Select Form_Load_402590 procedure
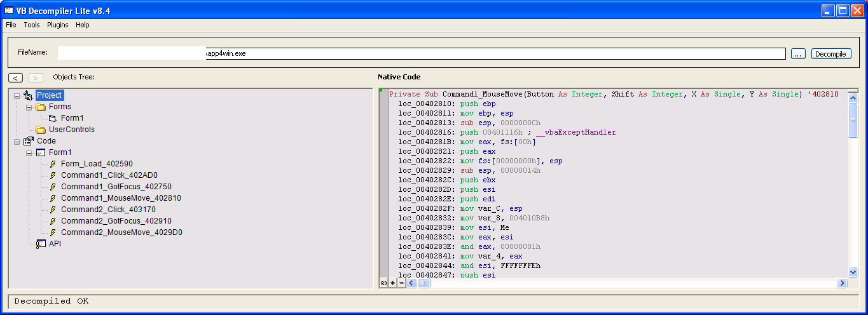868x315 pixels. click(x=97, y=164)
